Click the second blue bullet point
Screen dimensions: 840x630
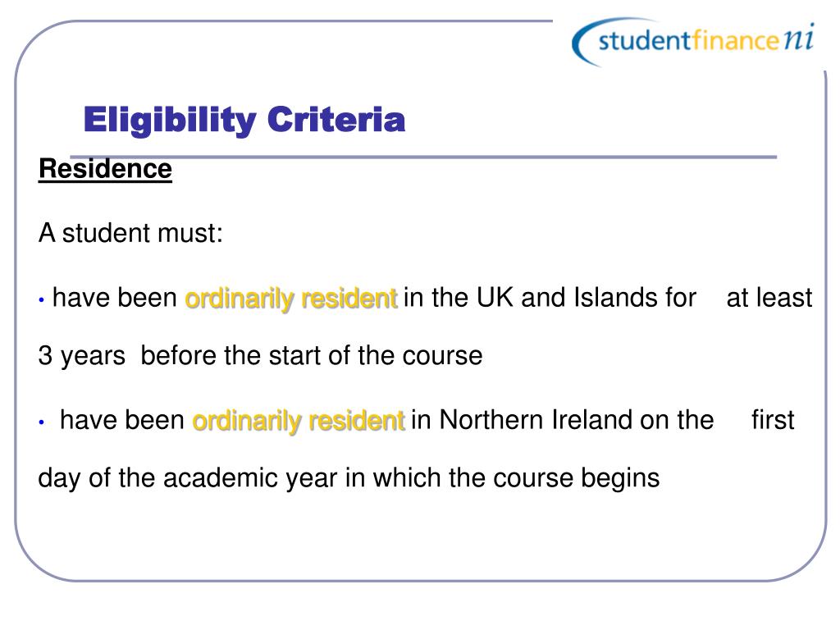pyautogui.click(x=41, y=422)
